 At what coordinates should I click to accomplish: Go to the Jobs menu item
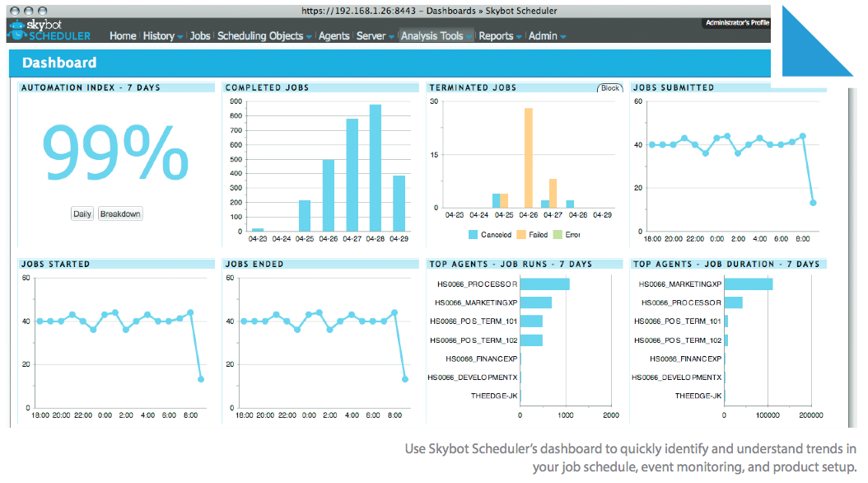200,36
